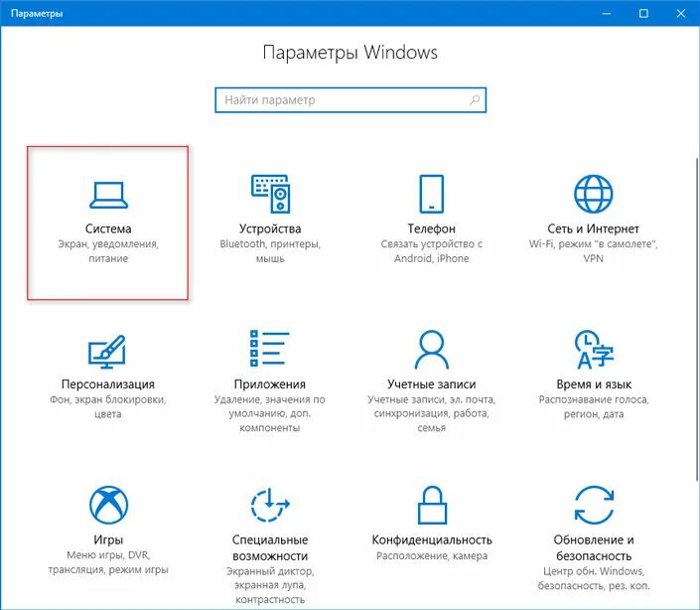Open the Сеть и Интернет globe icon
The height and width of the screenshot is (610, 700).
(x=593, y=194)
